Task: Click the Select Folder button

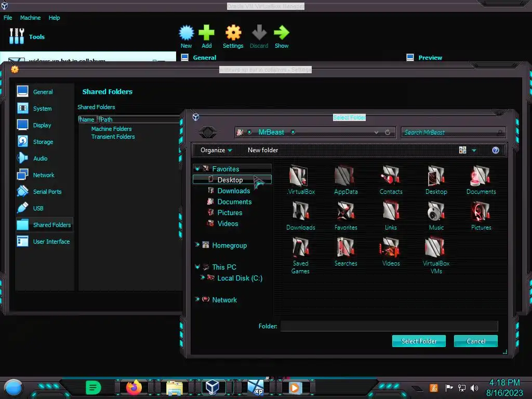Action: point(419,341)
